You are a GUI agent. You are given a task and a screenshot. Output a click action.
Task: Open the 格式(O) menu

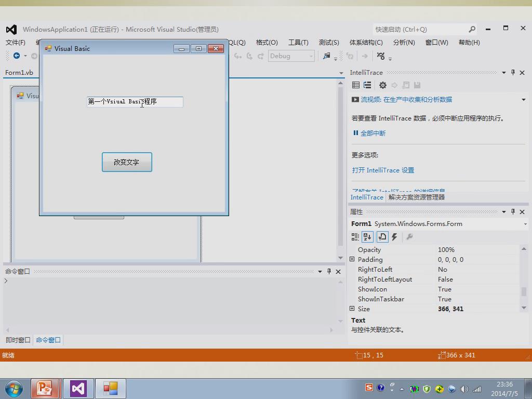267,43
